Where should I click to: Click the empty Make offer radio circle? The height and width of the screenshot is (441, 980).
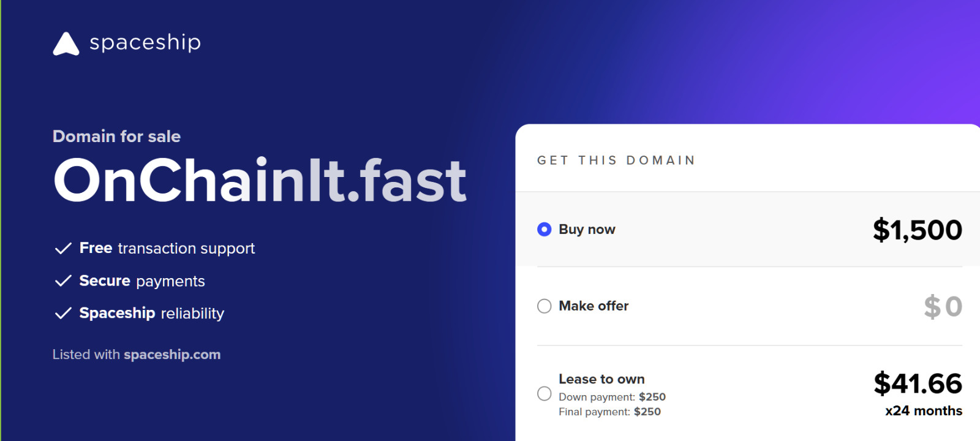coord(544,306)
